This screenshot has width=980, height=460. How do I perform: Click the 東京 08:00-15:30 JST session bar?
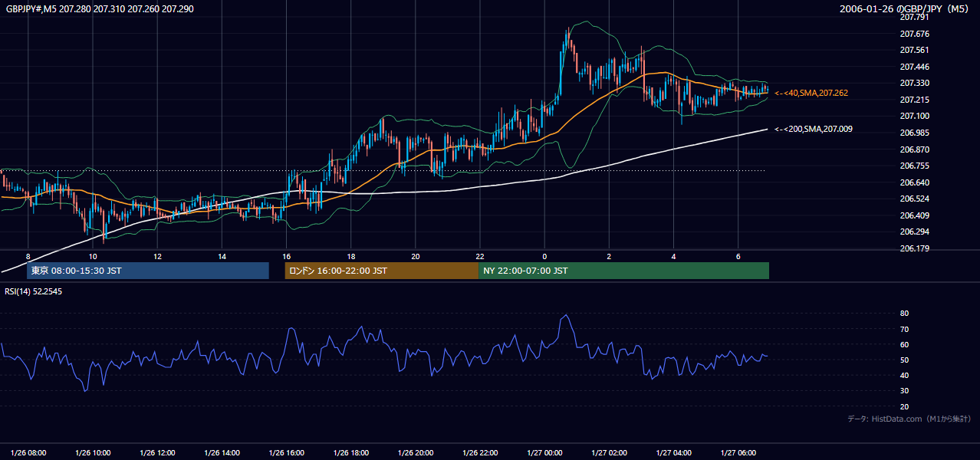click(x=148, y=271)
